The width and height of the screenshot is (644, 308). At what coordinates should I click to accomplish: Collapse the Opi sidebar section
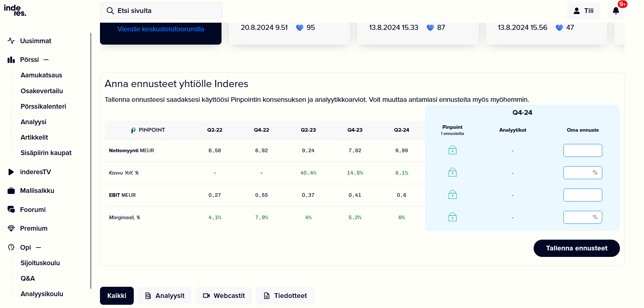coord(38,248)
